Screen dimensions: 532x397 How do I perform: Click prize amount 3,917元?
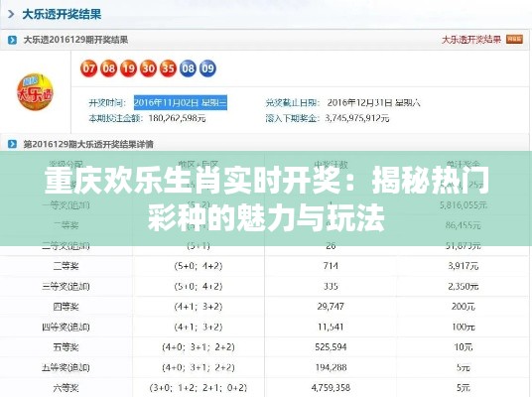[x=463, y=266]
